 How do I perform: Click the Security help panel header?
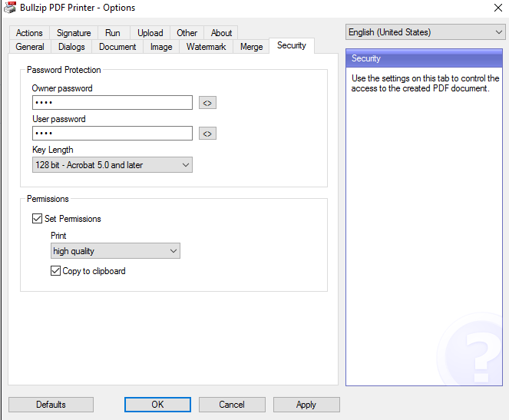(x=424, y=58)
